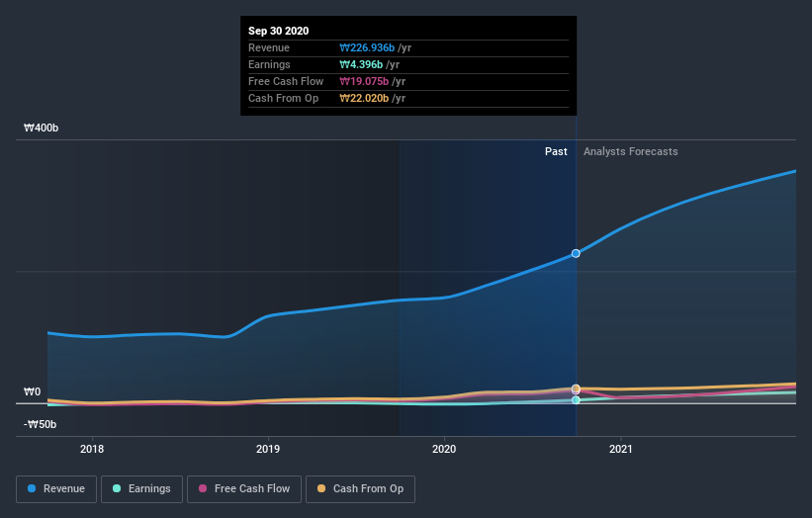Click the Cash From Op orange data point marker
The height and width of the screenshot is (518, 812).
pos(576,388)
